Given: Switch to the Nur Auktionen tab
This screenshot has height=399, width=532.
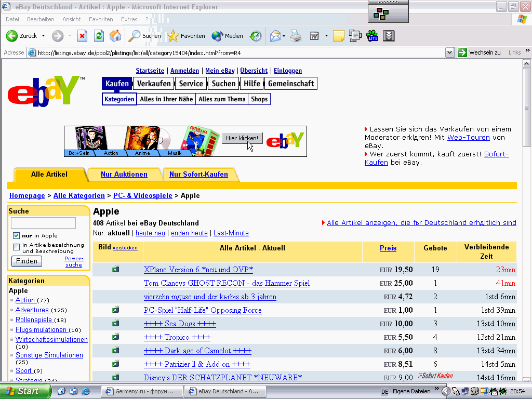Looking at the screenshot, I should tap(124, 175).
